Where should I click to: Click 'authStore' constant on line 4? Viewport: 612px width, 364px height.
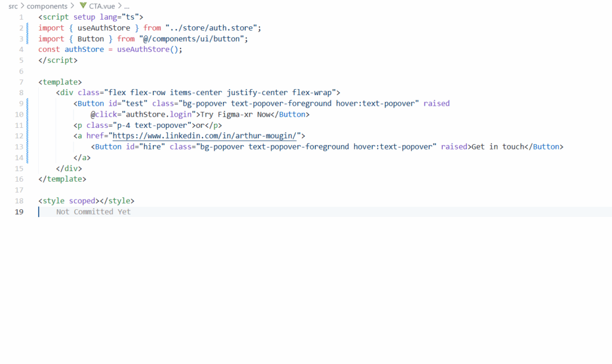pos(84,50)
